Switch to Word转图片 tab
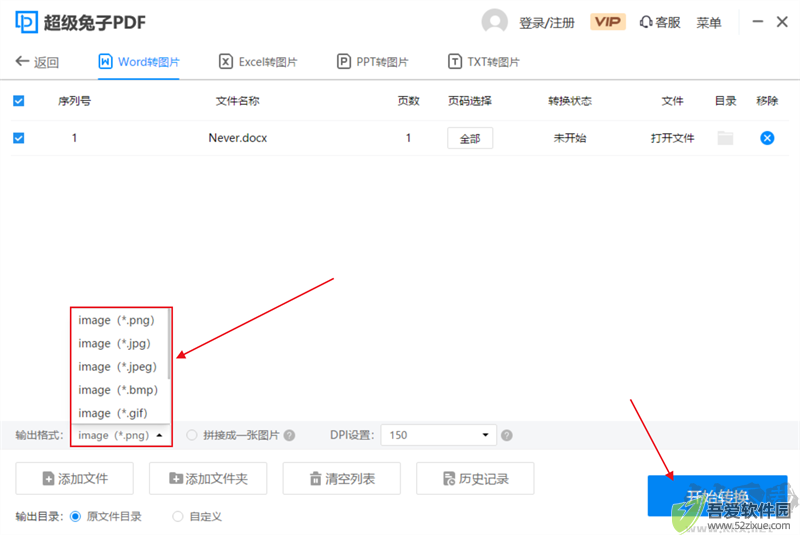The image size is (800, 535). (139, 62)
